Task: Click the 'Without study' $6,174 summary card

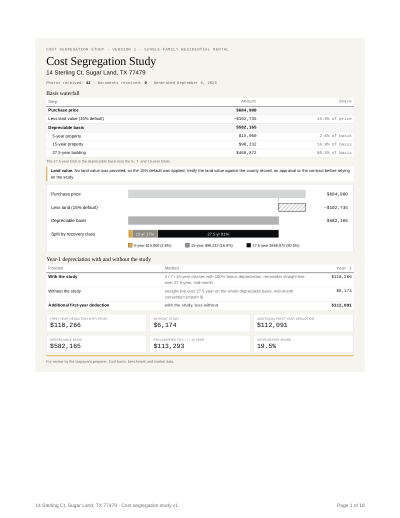Action: pyautogui.click(x=200, y=323)
